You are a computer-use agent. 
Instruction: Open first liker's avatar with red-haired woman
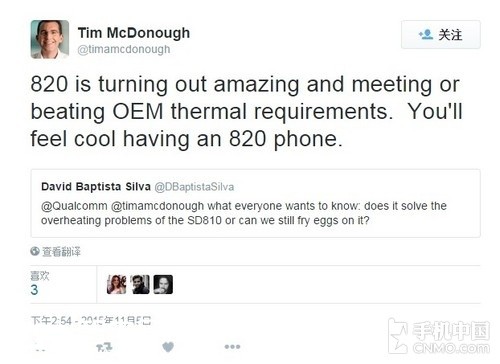(116, 284)
